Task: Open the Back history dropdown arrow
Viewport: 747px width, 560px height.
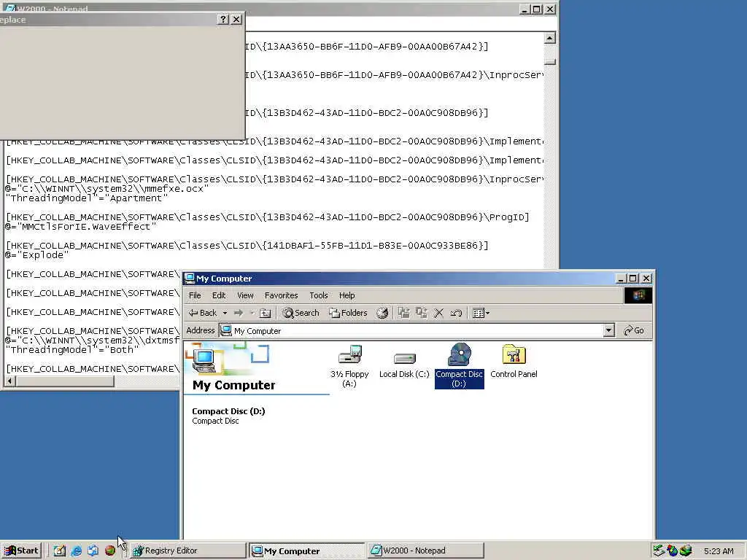Action: pyautogui.click(x=225, y=313)
